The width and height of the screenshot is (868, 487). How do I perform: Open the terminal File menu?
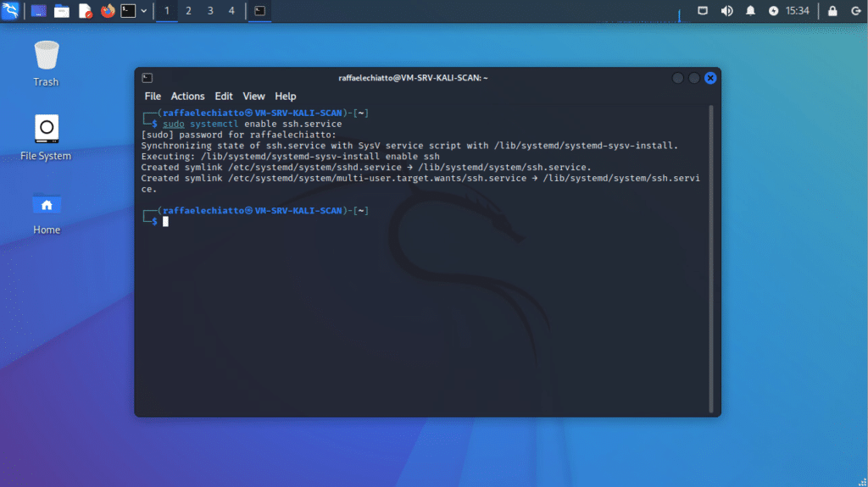coord(153,97)
